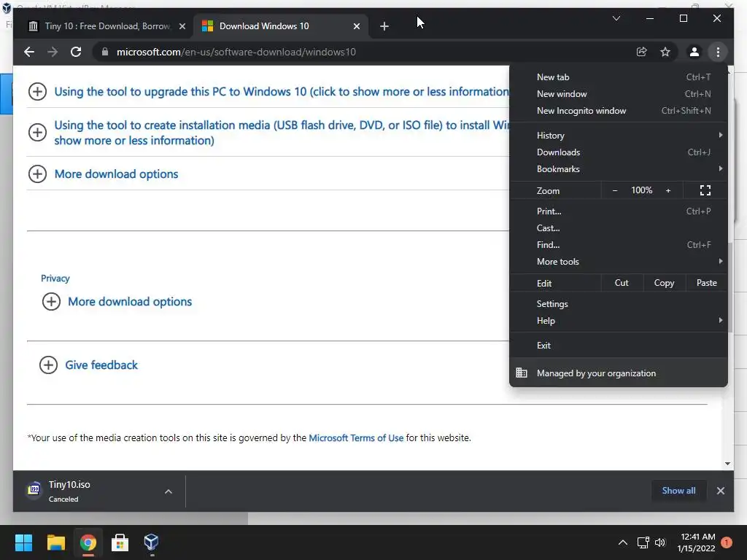Expand the More tools submenu
The image size is (747, 560).
click(619, 262)
